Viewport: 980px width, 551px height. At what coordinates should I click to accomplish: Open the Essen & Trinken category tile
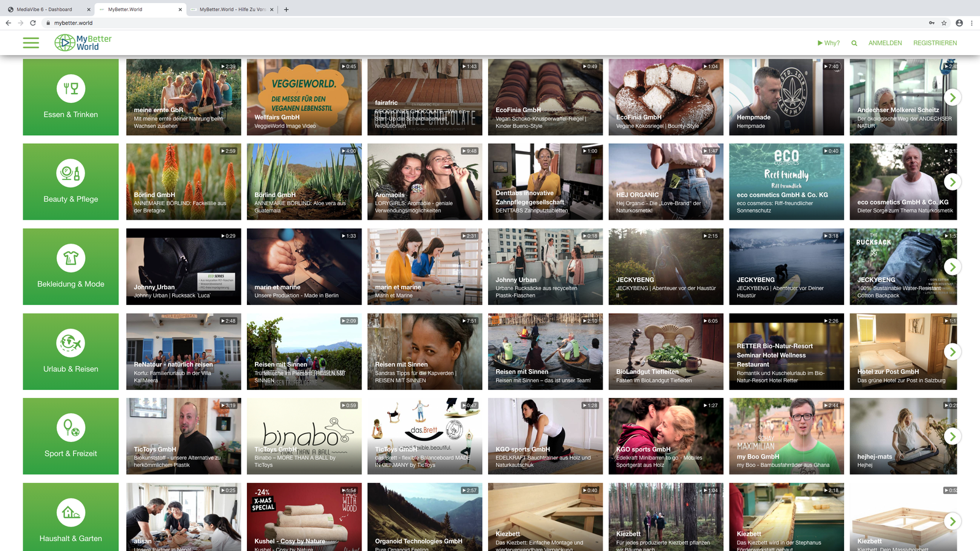click(70, 97)
